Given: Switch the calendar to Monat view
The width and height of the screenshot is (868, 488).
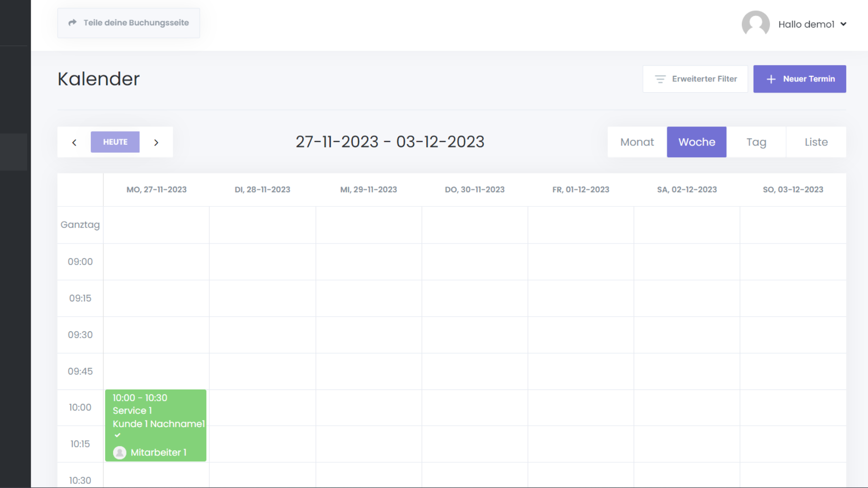Looking at the screenshot, I should [637, 142].
